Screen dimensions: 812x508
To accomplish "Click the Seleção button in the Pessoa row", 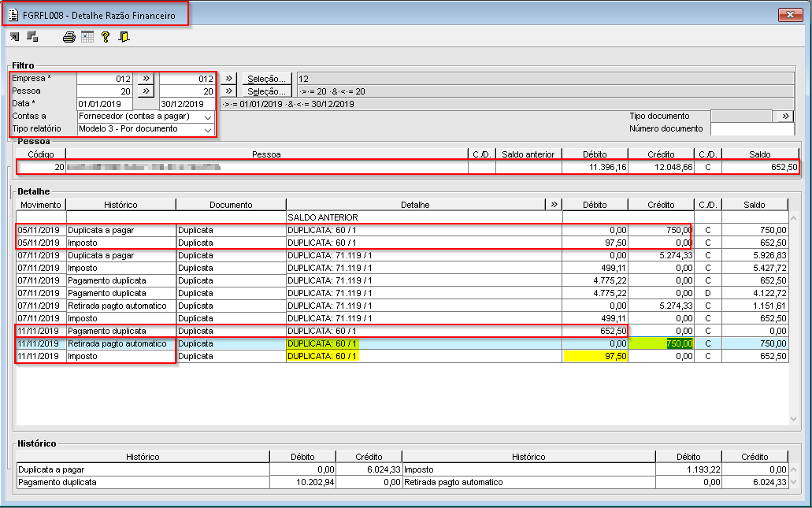I will [x=266, y=91].
